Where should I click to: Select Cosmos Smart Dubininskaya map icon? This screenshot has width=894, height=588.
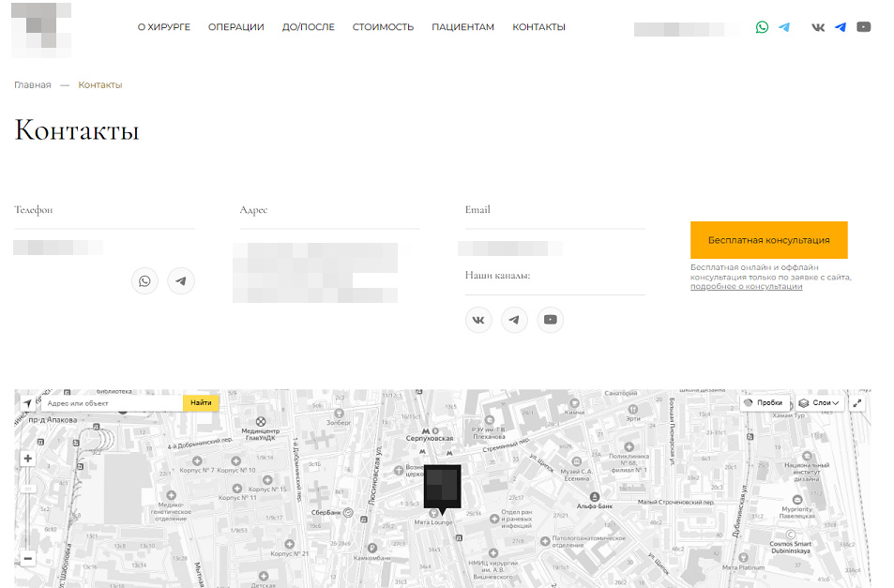click(790, 535)
